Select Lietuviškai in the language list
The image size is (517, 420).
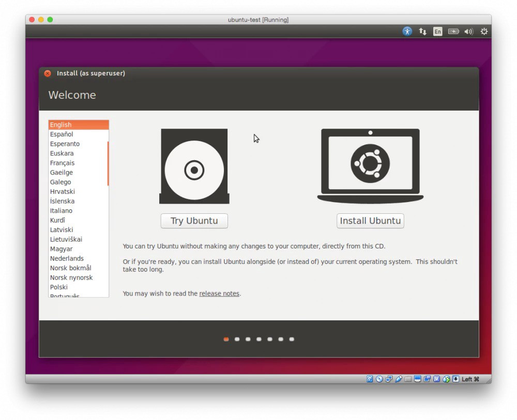79,240
